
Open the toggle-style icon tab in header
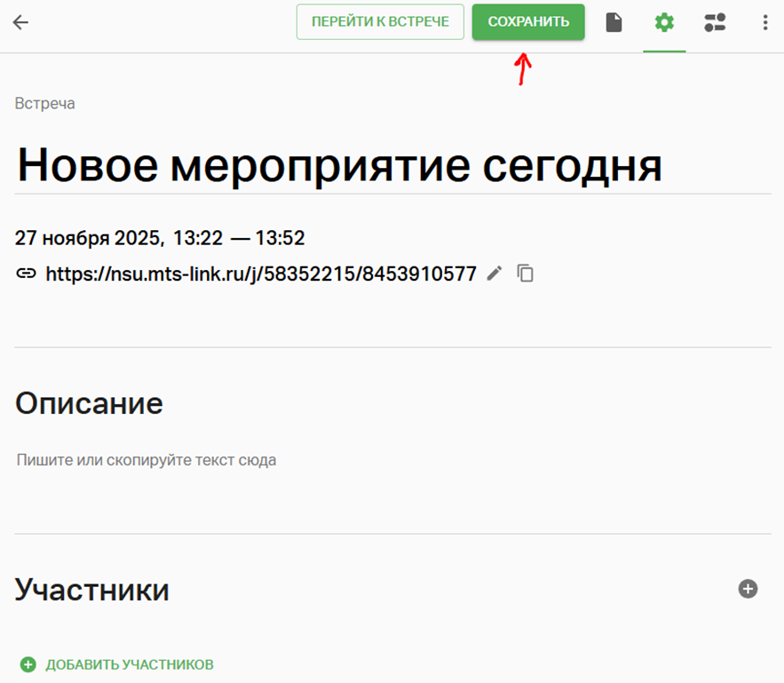(715, 23)
